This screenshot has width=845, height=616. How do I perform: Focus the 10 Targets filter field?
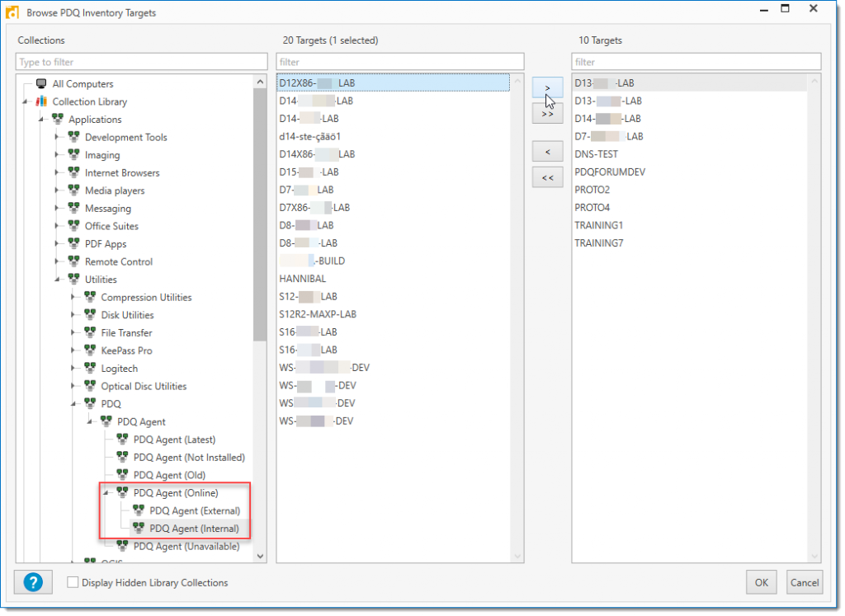696,62
